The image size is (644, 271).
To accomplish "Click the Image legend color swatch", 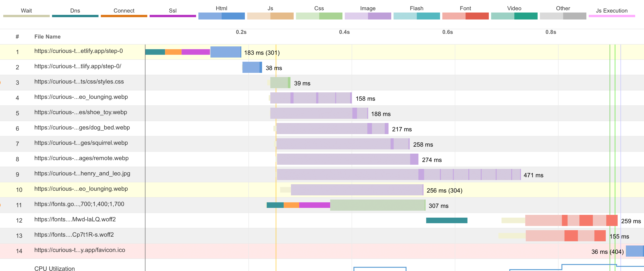I will point(368,16).
